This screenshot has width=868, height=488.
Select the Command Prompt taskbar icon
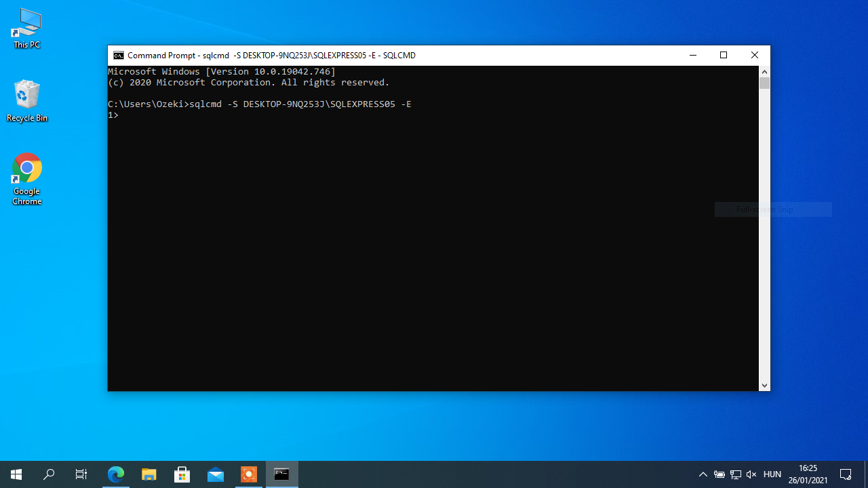click(281, 474)
